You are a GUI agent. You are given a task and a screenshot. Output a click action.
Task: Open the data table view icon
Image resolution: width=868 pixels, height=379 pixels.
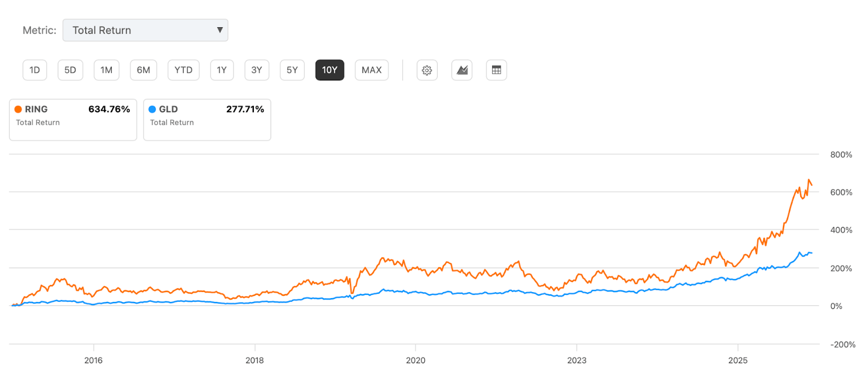pos(496,70)
